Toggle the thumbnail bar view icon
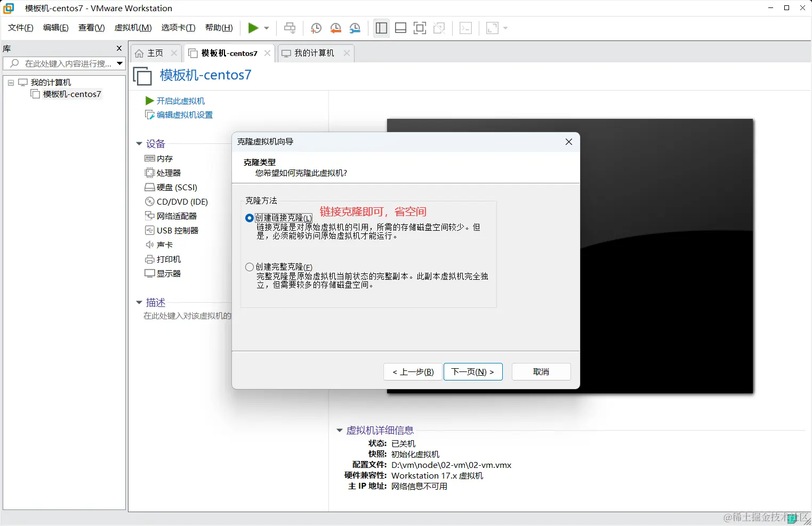 (400, 28)
